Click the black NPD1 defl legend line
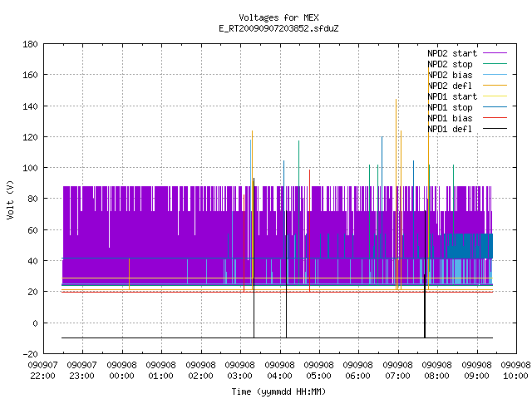Image resolution: width=532 pixels, height=399 pixels. coord(495,129)
